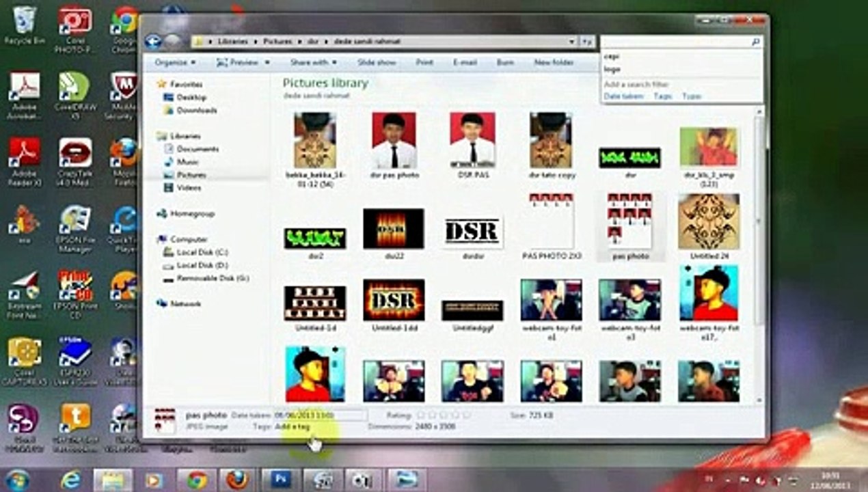Open ESPR230 User's Guide desktop shortcut
868x492 pixels.
(x=75, y=361)
